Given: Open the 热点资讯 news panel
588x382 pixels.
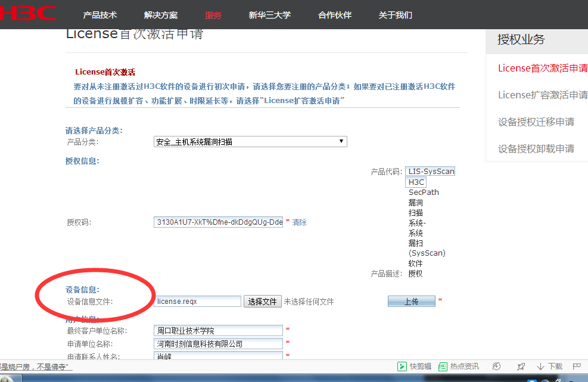Looking at the screenshot, I should [x=459, y=367].
